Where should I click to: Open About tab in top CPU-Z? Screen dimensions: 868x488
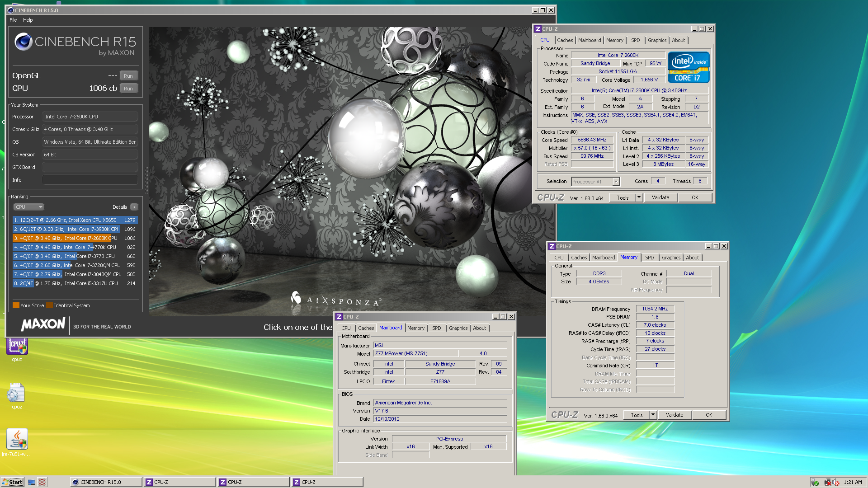click(x=678, y=40)
